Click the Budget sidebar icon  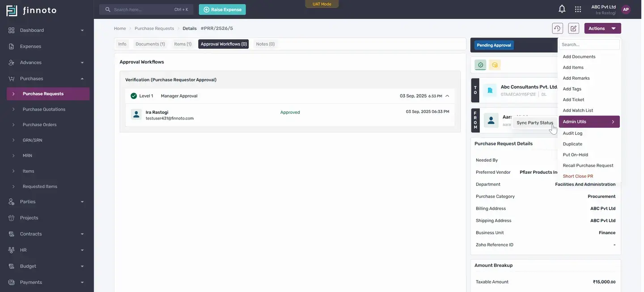[12, 266]
